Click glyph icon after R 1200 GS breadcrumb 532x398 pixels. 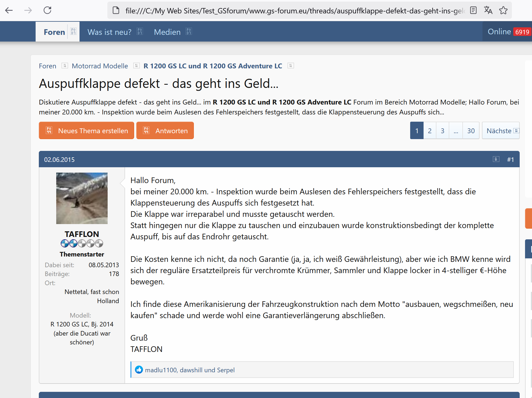pyautogui.click(x=291, y=65)
